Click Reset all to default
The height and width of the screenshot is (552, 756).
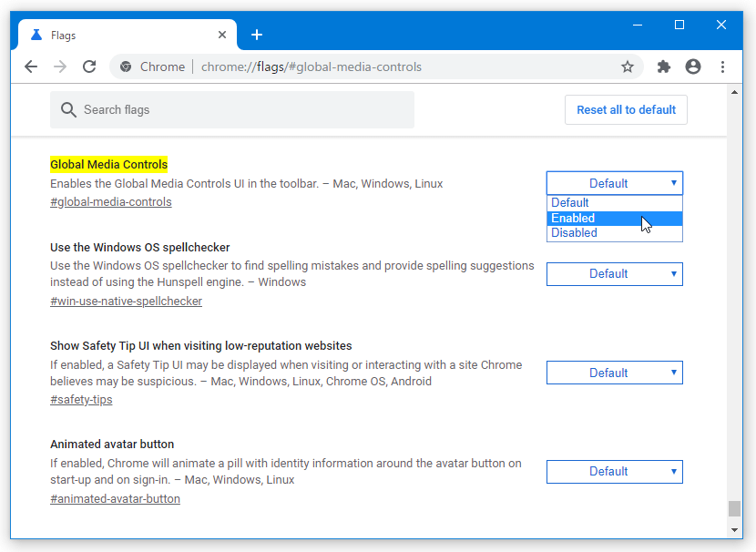pos(626,110)
